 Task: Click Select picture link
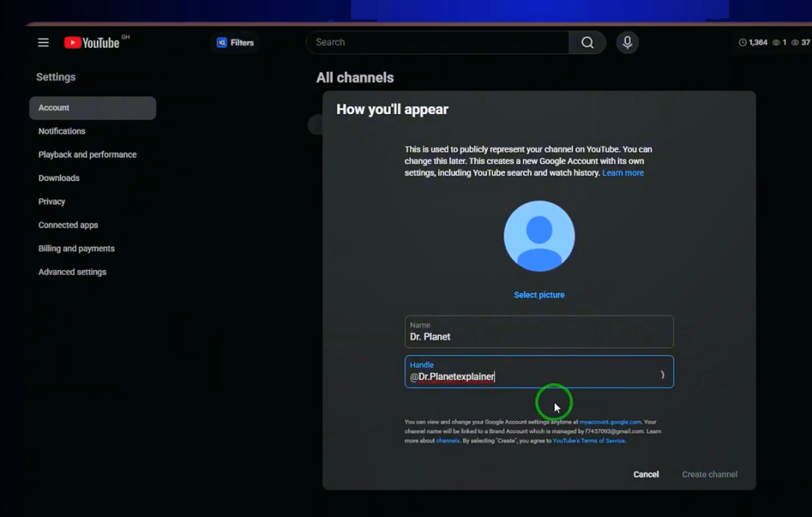tap(539, 295)
